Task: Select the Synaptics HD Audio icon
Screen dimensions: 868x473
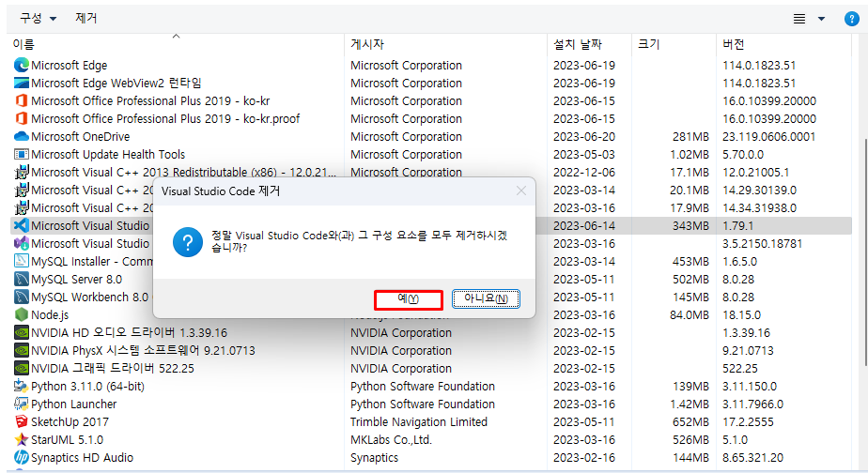Action: click(x=21, y=457)
